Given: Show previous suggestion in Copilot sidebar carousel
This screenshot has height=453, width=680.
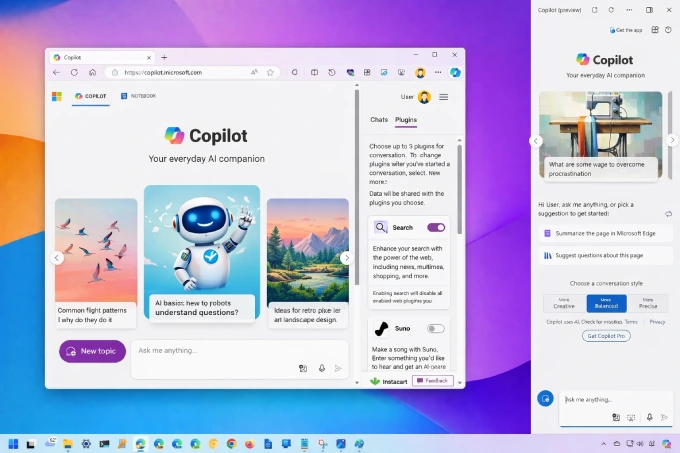Looking at the screenshot, I should tap(536, 141).
